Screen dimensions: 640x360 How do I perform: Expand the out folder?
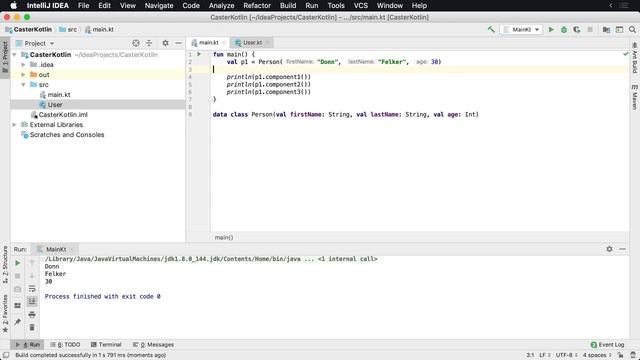23,75
